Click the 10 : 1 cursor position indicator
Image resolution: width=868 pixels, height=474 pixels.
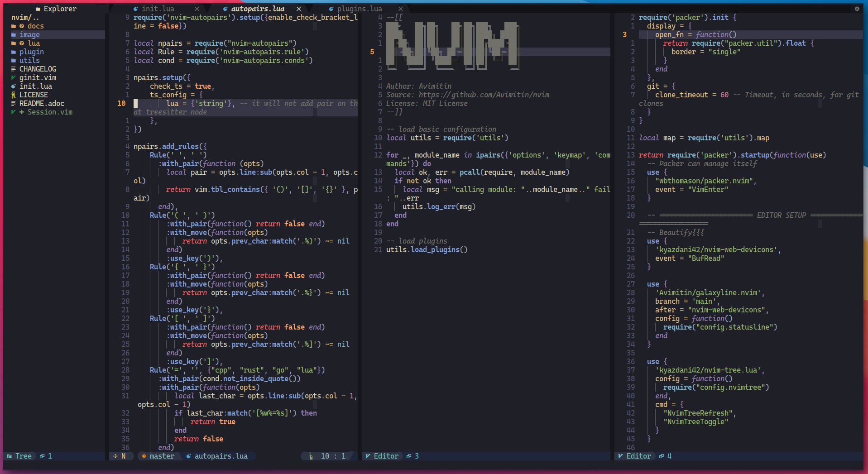coord(333,456)
